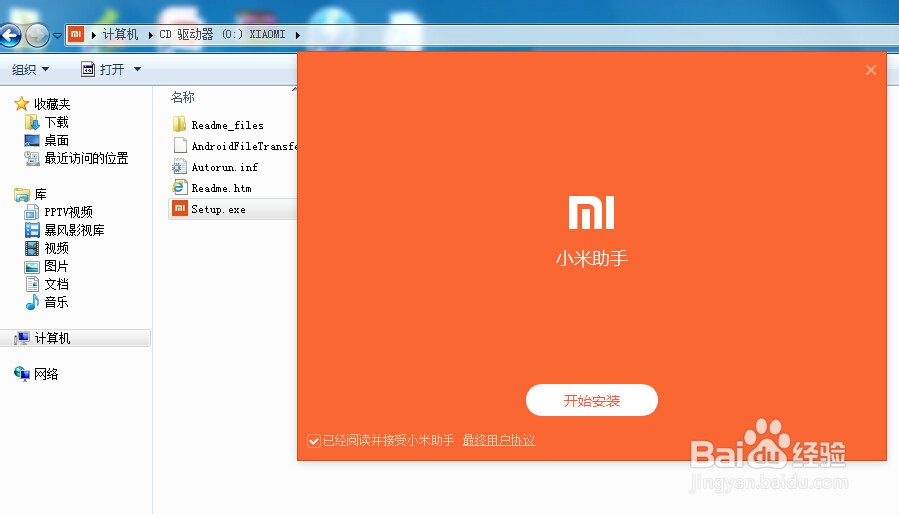Open the 暴风影视库 library
Screen dimensions: 899x514
[x=75, y=230]
